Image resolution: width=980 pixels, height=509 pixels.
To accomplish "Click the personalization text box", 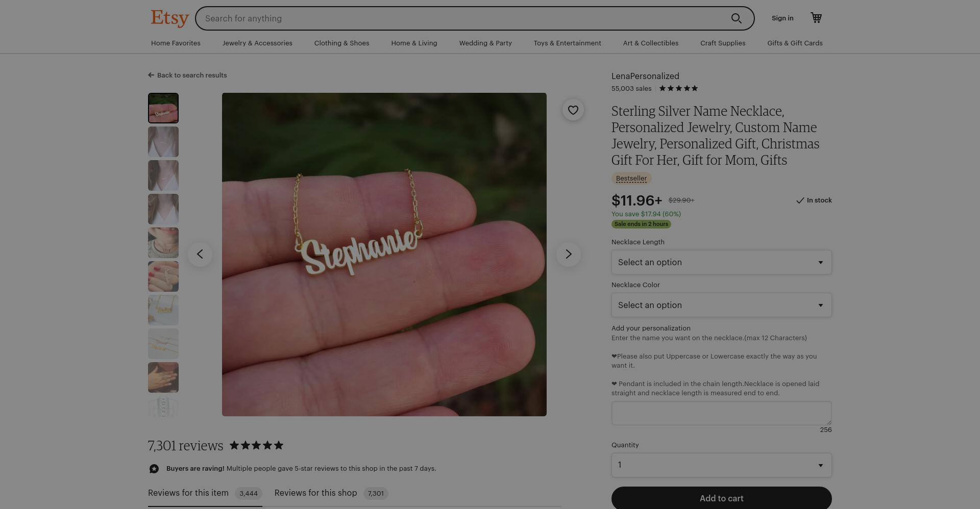I will pyautogui.click(x=721, y=413).
